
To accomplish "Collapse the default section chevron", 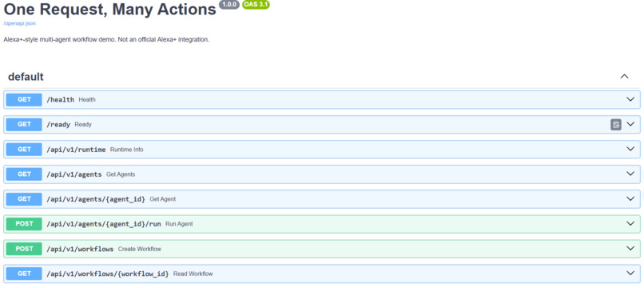I will 624,77.
